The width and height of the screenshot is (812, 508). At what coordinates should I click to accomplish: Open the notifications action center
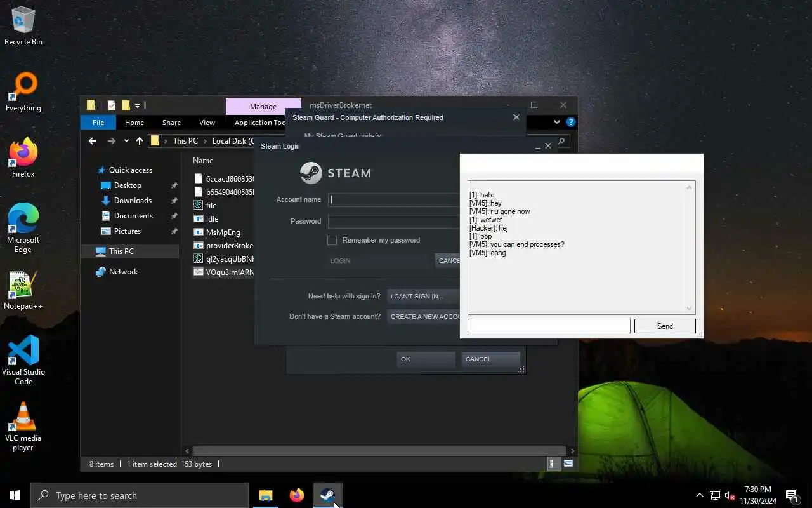pos(792,495)
